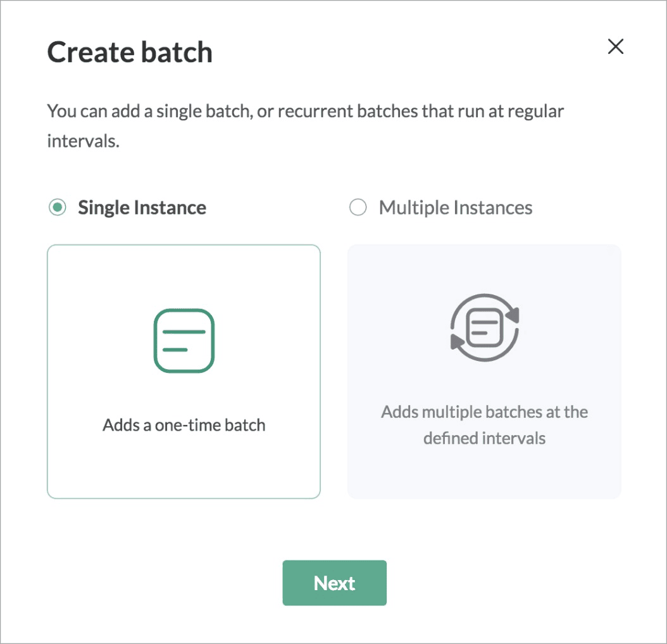The height and width of the screenshot is (644, 667).
Task: Click the Next button
Action: [x=334, y=583]
